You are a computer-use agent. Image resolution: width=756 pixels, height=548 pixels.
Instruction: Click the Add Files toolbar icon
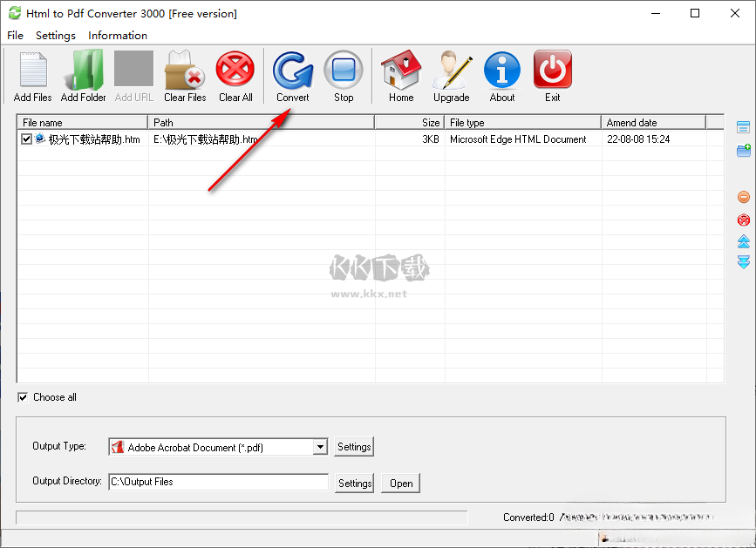tap(32, 71)
